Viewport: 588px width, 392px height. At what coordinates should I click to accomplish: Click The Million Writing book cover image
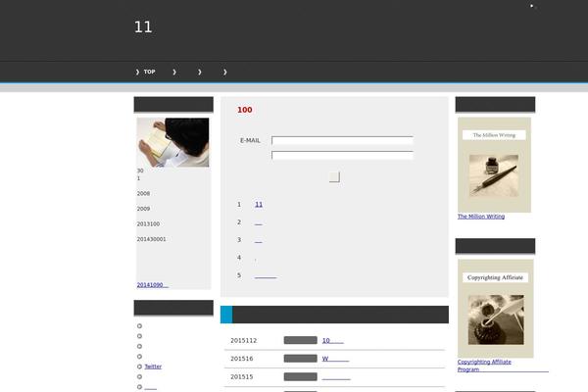tap(494, 165)
